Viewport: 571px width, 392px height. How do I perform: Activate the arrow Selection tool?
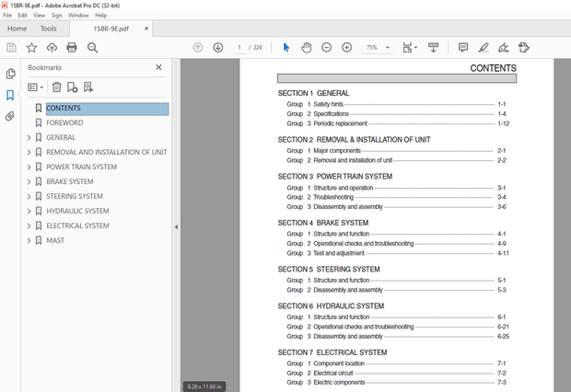[285, 47]
